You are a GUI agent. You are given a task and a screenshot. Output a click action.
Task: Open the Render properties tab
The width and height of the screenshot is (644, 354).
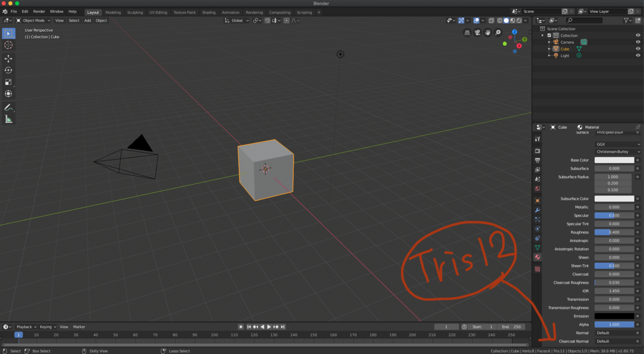pos(537,151)
